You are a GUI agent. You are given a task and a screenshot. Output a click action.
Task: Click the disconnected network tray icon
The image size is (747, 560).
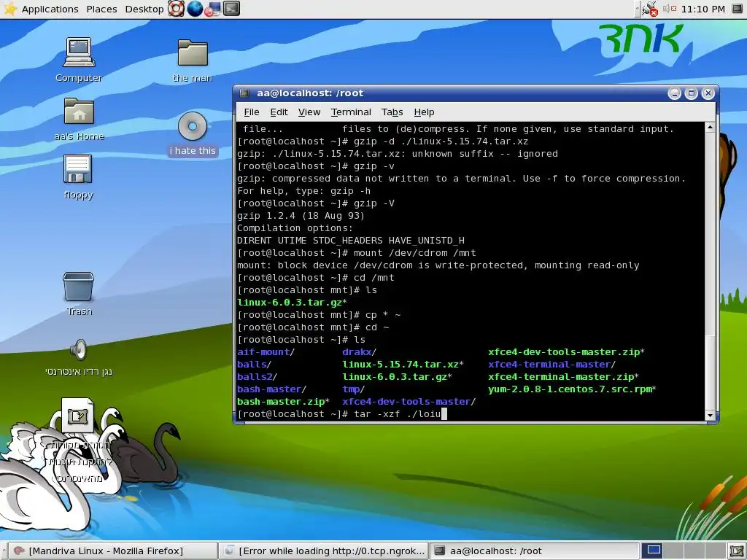(x=649, y=9)
